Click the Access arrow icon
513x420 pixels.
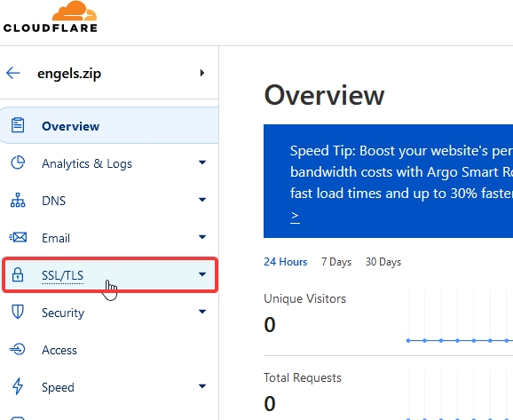coord(18,349)
